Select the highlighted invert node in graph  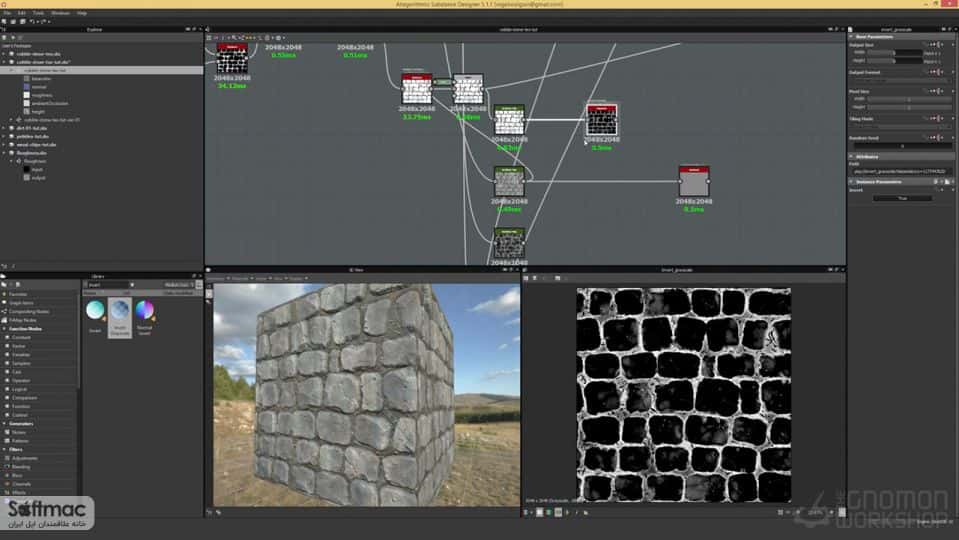(x=602, y=120)
